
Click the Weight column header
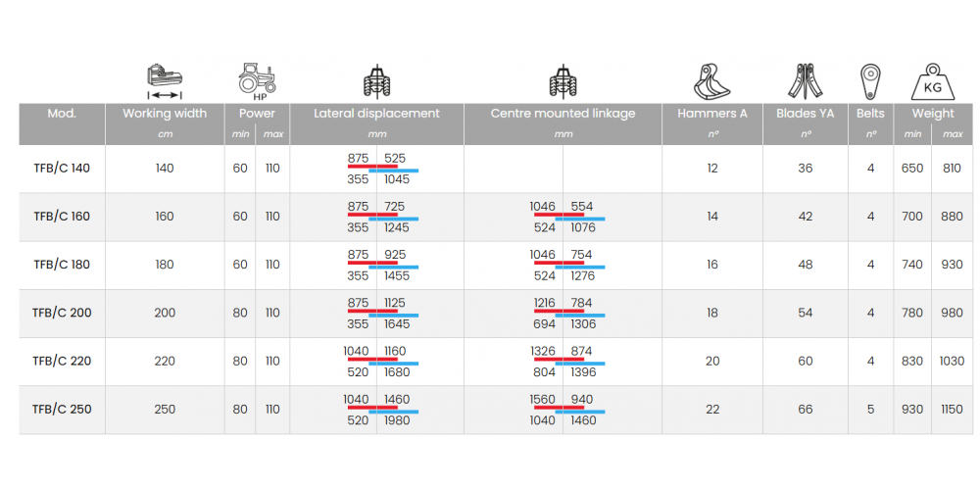[932, 114]
